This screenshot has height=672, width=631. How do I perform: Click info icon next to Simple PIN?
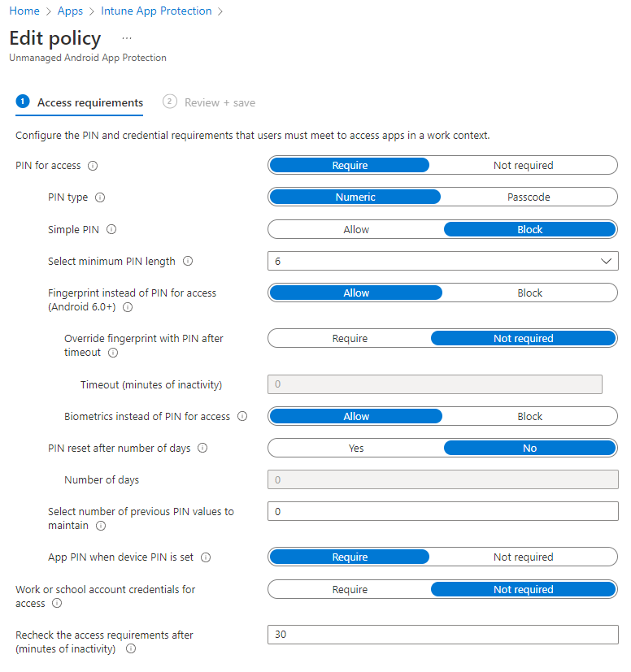[x=111, y=230]
